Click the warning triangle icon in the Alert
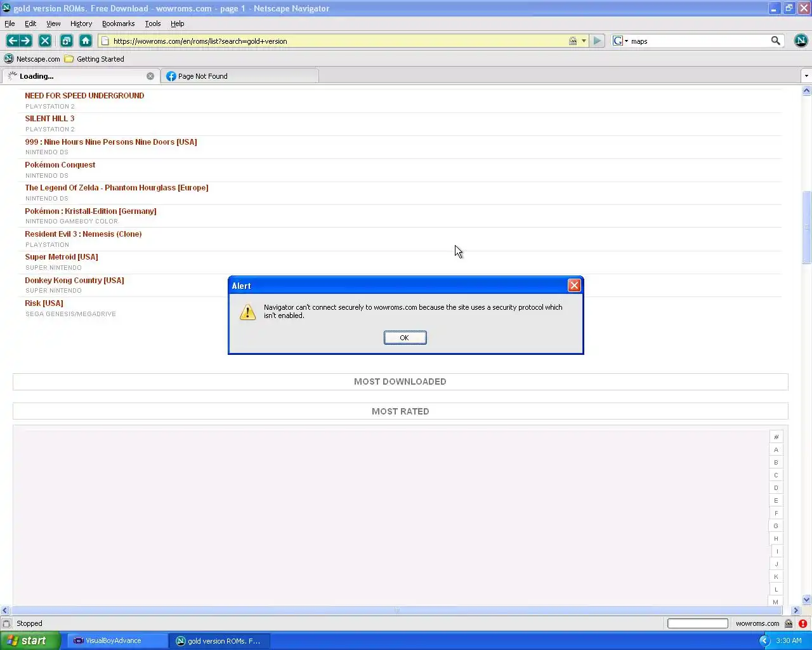 tap(247, 312)
